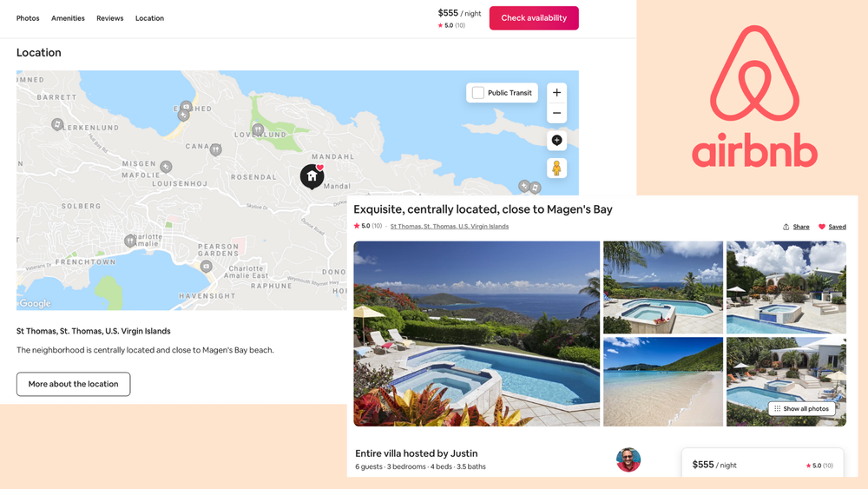The width and height of the screenshot is (868, 489).
Task: View host Justin's profile photo
Action: tap(628, 459)
